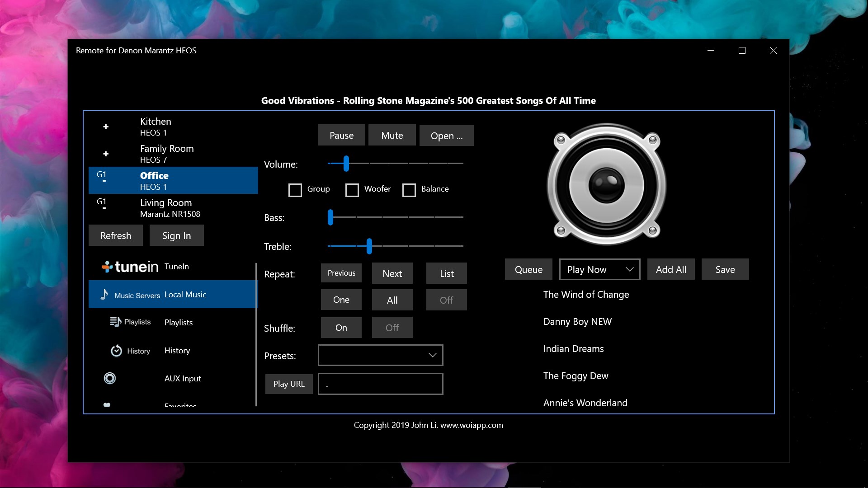Click the Playlists icon in the sidebar
Screen dimensions: 868x488
click(116, 322)
